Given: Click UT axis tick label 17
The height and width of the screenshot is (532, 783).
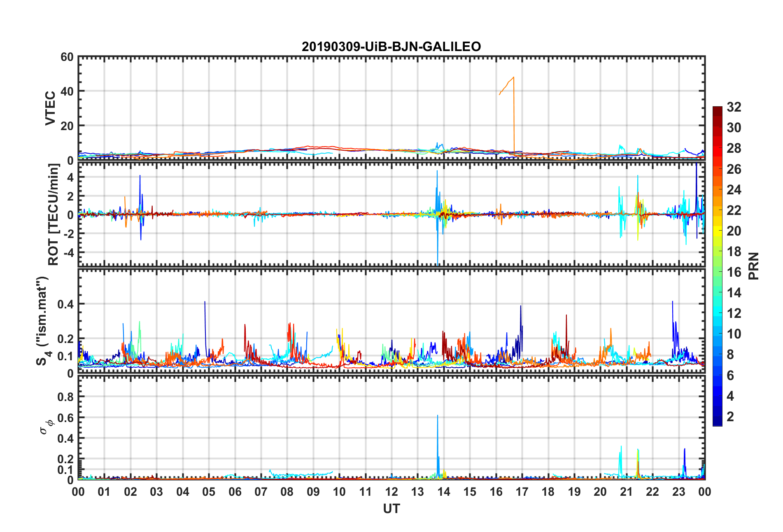Looking at the screenshot, I should [x=522, y=492].
